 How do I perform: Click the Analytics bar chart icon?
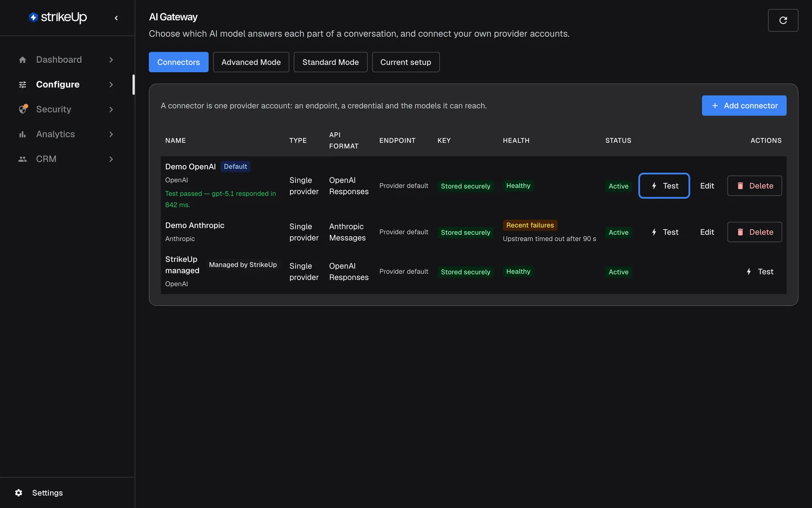click(x=23, y=134)
